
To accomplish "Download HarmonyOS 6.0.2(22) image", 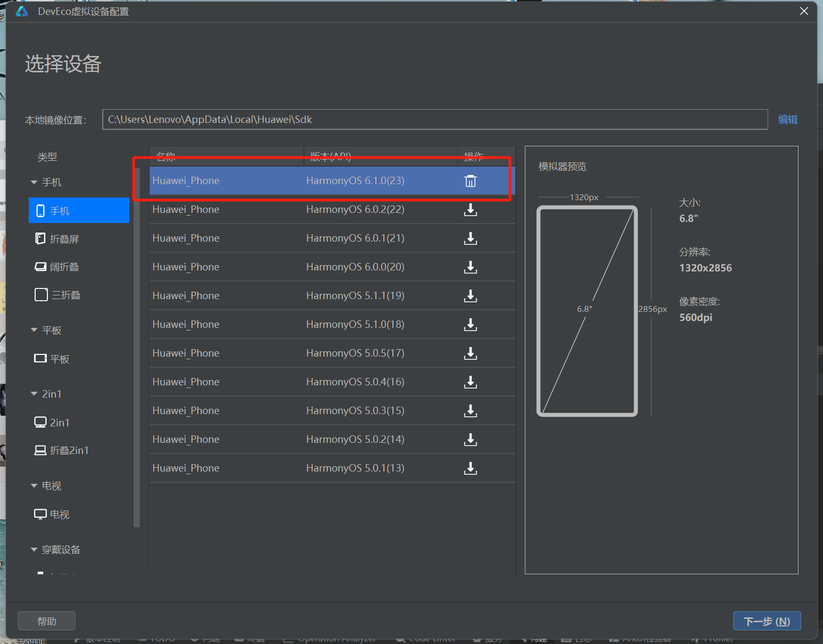I will pyautogui.click(x=471, y=210).
